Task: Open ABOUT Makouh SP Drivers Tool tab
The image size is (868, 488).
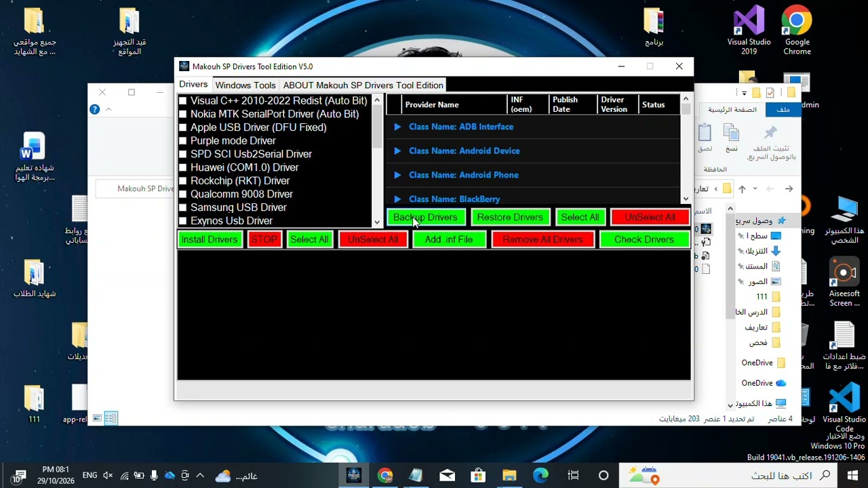Action: [363, 85]
